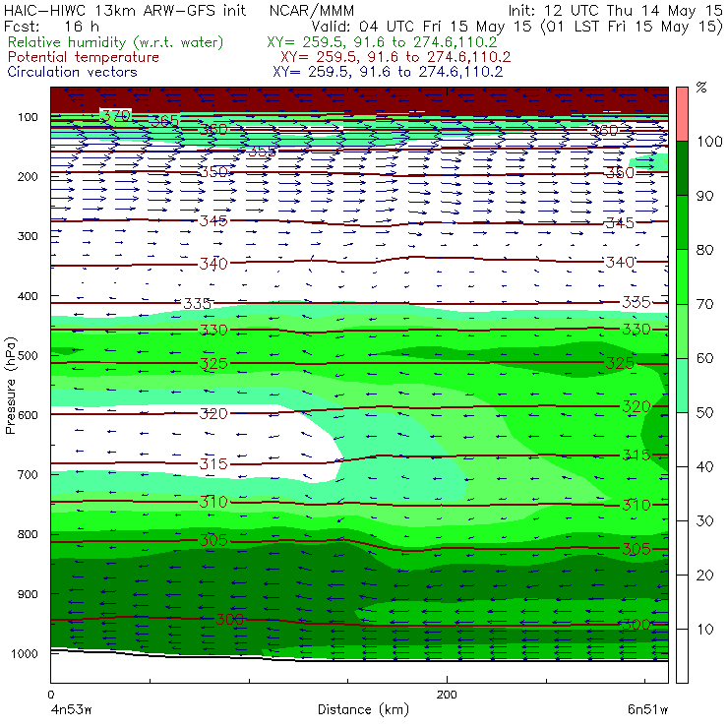Click the left '300' contour label near the surface
The height and width of the screenshot is (728, 728).
click(x=230, y=619)
